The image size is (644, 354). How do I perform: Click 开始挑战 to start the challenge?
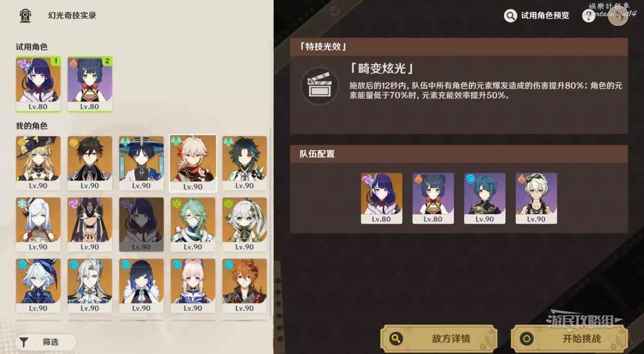point(569,339)
